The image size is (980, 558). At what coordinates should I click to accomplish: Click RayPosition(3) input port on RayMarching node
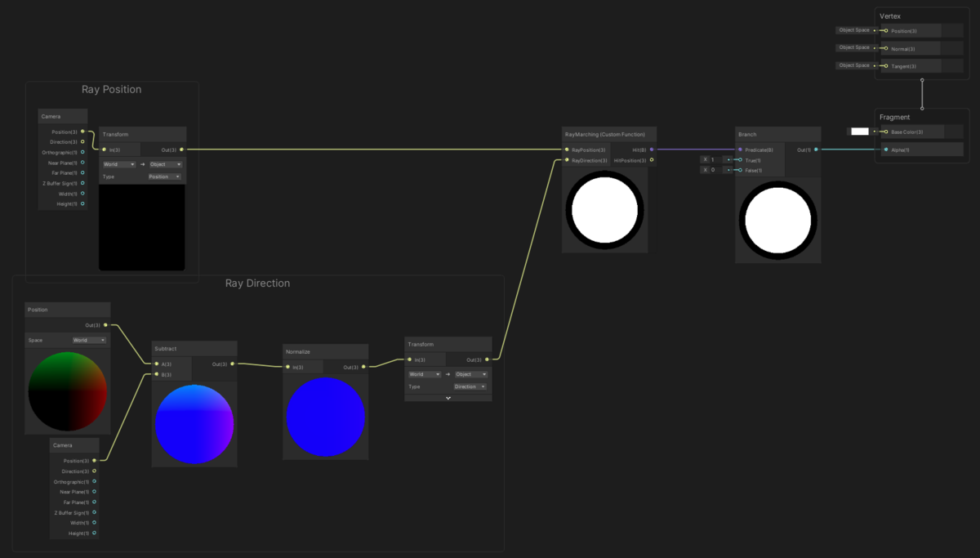567,150
